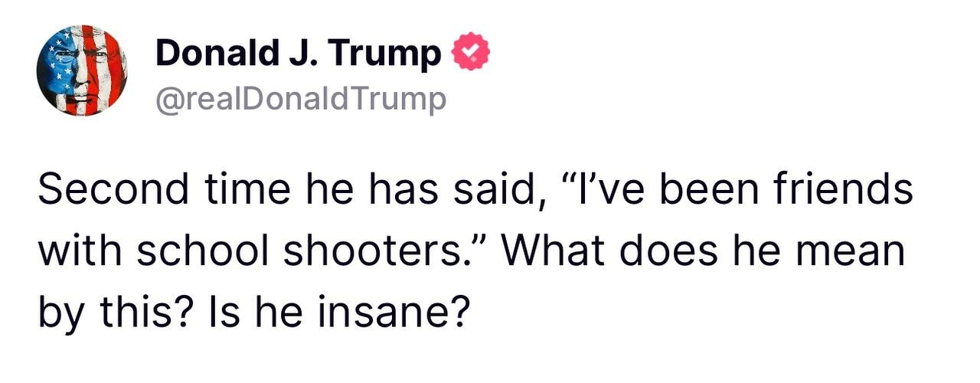Image resolution: width=980 pixels, height=383 pixels.
Task: Open the @realDonaldTrump handle link
Action: pos(300,100)
